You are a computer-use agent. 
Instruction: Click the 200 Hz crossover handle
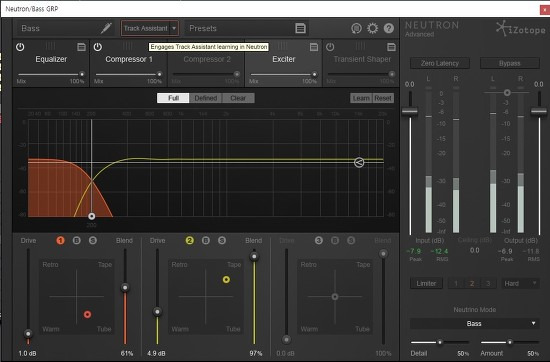(92, 216)
